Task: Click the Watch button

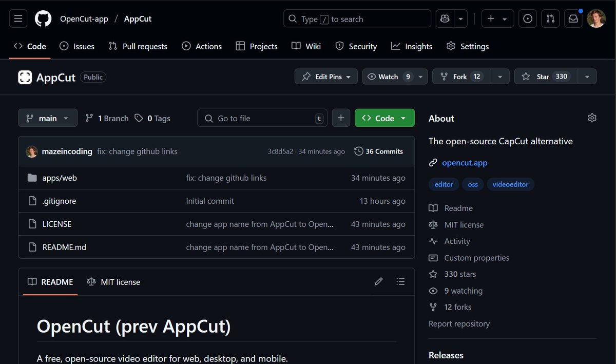Action: click(388, 76)
